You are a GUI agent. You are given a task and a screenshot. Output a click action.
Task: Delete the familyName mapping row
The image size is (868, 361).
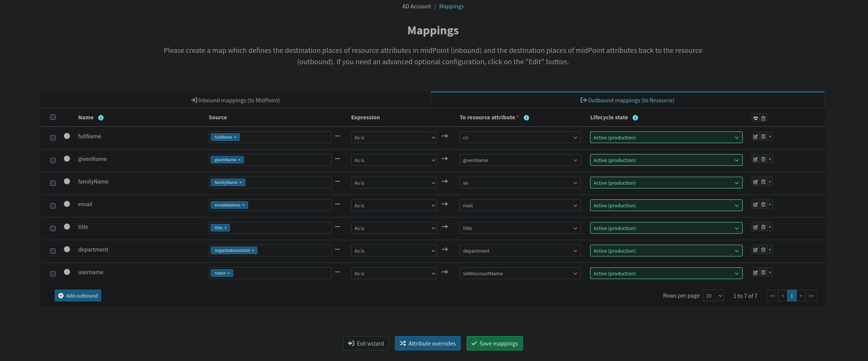tap(763, 182)
